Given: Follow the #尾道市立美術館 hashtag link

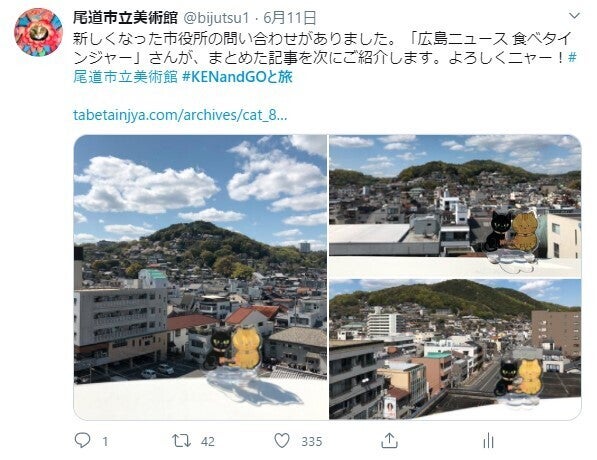Looking at the screenshot, I should (125, 77).
